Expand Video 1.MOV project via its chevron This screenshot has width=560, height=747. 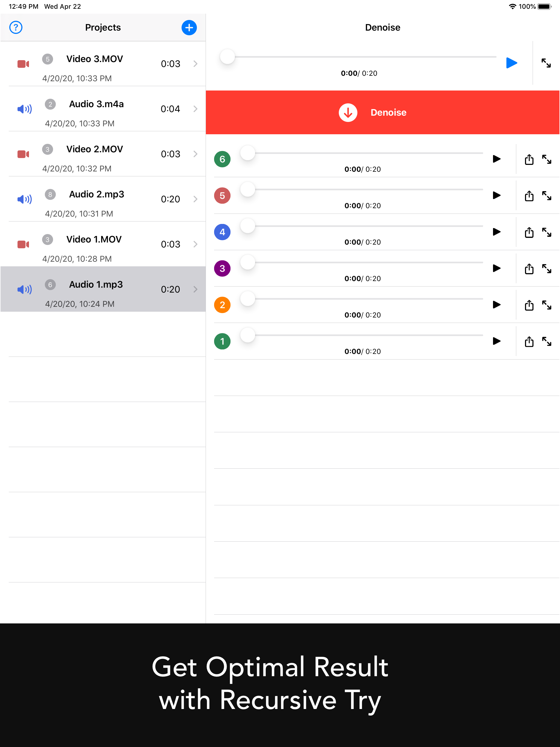click(x=196, y=244)
